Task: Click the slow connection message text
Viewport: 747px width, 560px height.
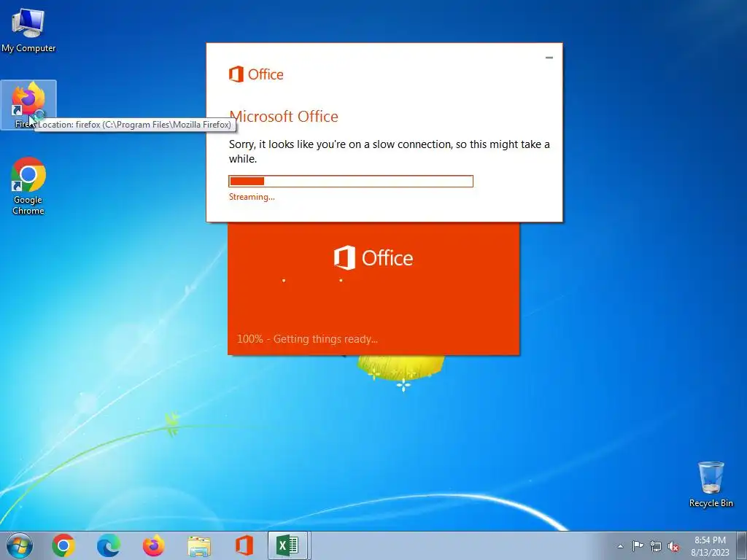Action: coord(390,152)
